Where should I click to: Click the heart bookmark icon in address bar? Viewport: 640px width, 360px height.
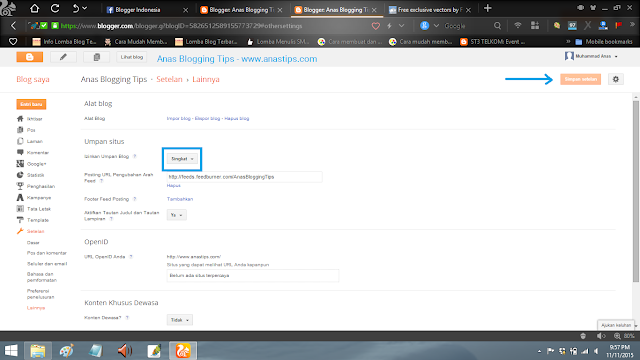point(376,26)
